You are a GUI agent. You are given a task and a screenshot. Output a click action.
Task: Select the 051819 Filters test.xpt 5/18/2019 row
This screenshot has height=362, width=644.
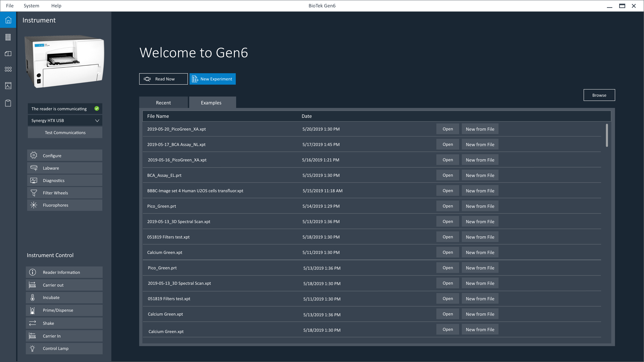(372, 237)
